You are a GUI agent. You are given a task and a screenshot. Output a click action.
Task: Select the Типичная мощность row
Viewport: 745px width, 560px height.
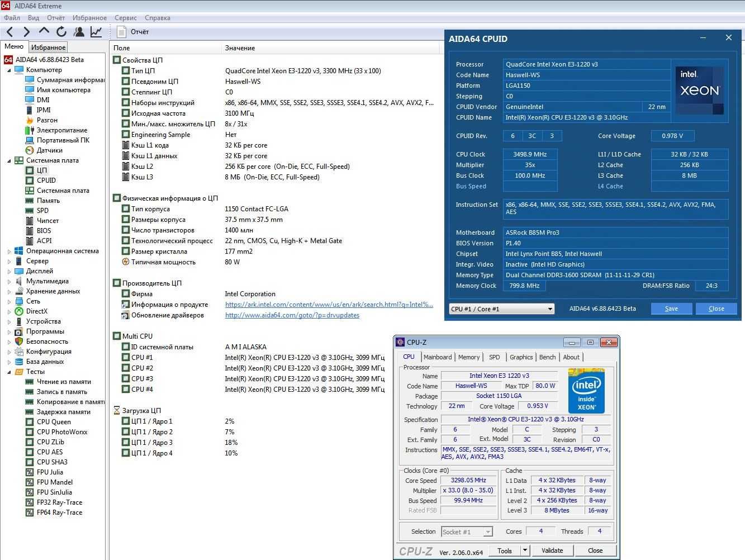274,262
